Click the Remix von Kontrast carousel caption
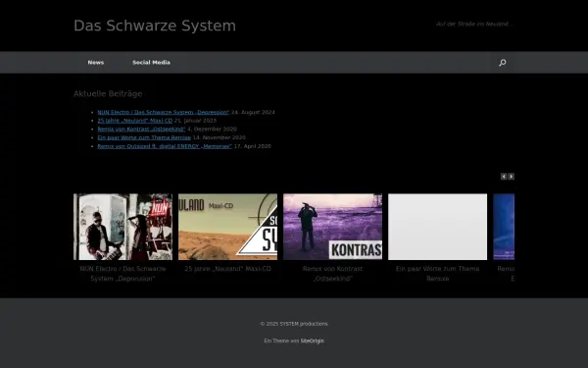588x368 pixels. [332, 274]
